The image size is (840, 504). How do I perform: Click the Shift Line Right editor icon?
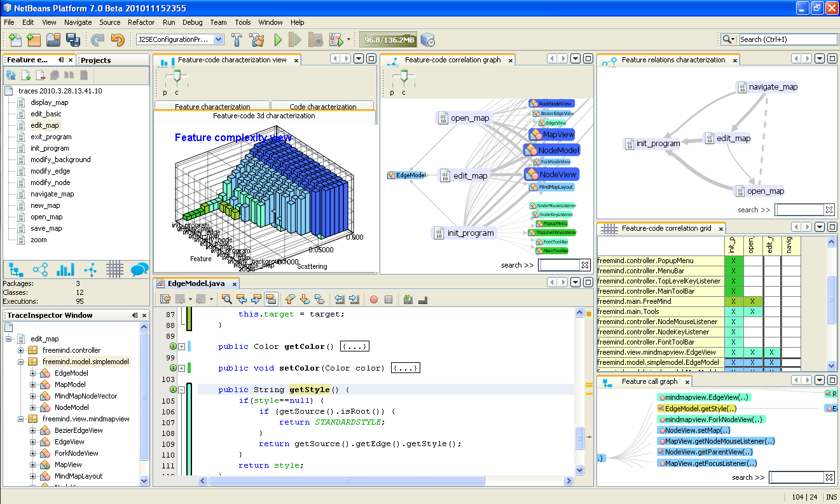click(x=354, y=299)
